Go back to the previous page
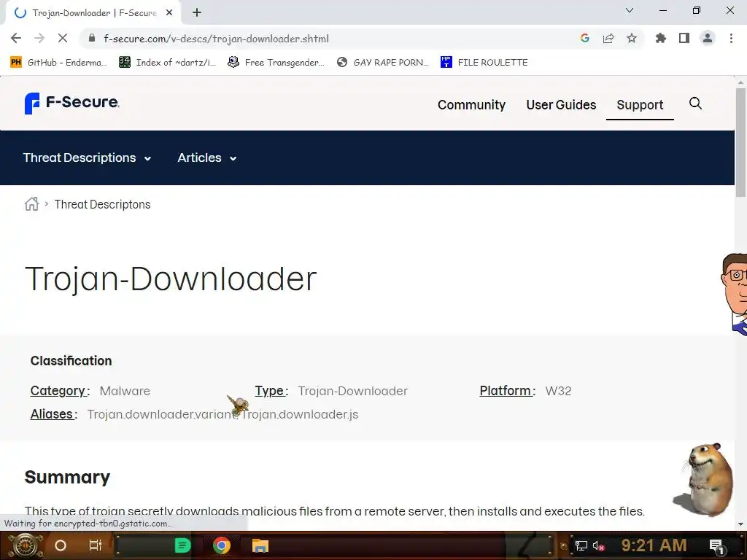 click(16, 38)
